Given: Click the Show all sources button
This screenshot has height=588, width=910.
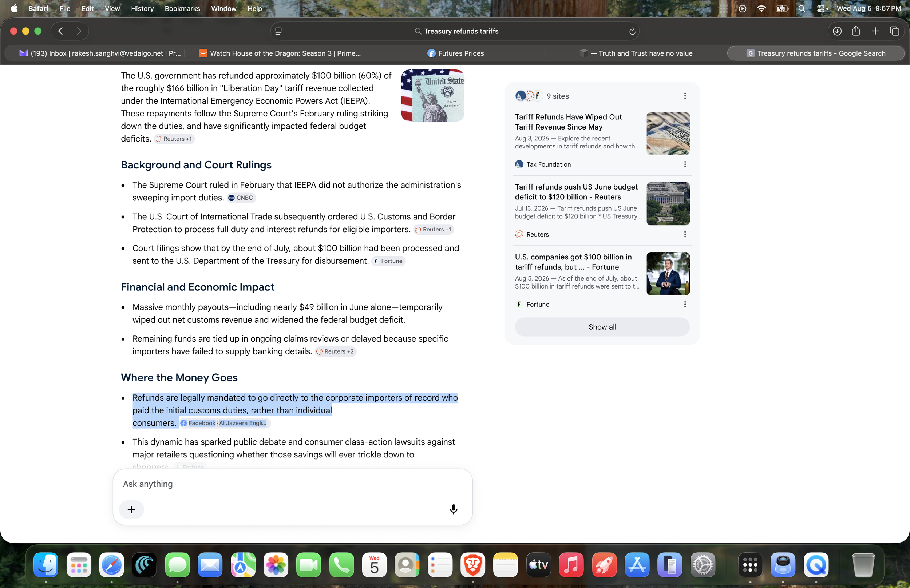Looking at the screenshot, I should pyautogui.click(x=602, y=327).
